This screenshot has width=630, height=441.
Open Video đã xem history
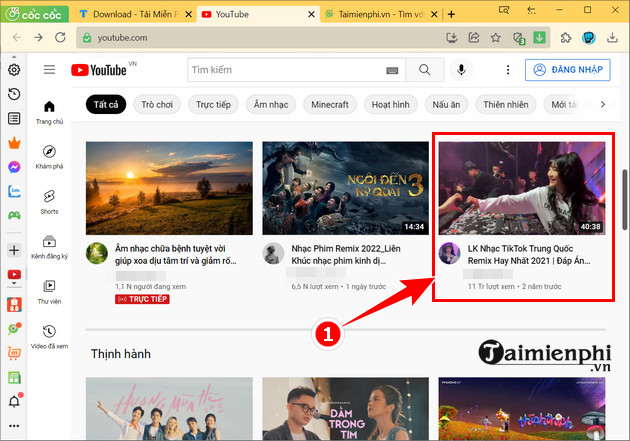click(49, 336)
